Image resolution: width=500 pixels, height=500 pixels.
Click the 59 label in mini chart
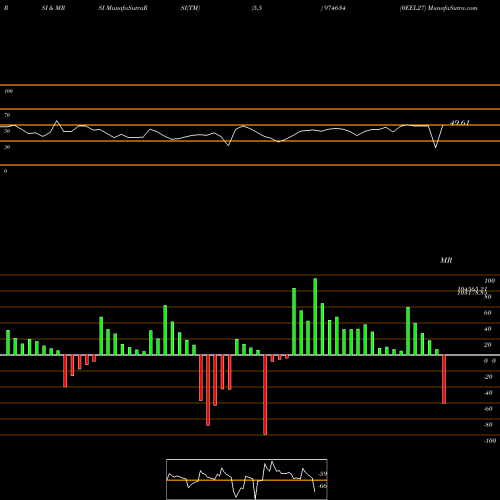click(323, 474)
